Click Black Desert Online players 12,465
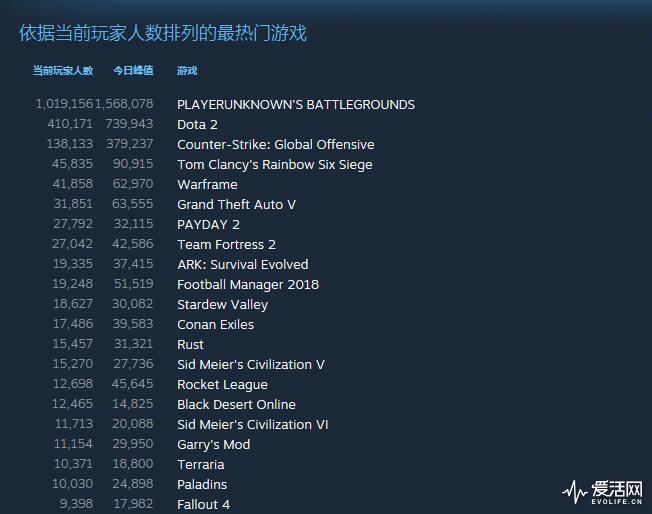This screenshot has width=652, height=514. tap(72, 403)
